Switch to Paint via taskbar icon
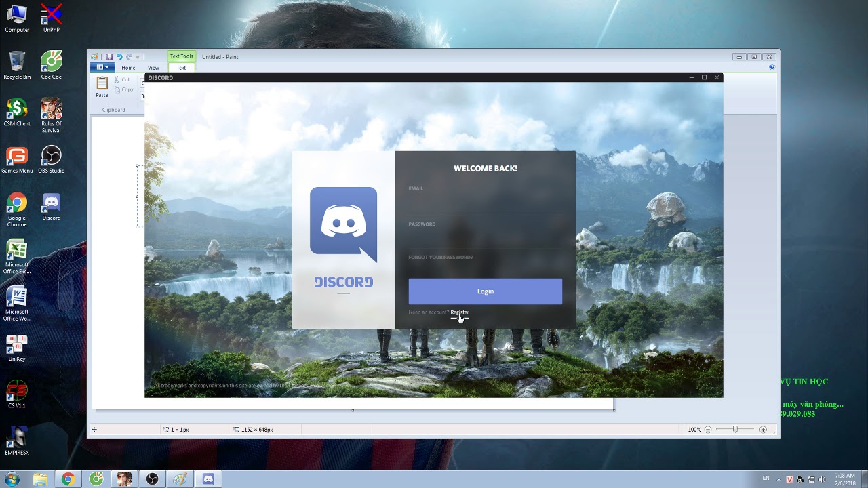The height and width of the screenshot is (488, 868). (180, 479)
